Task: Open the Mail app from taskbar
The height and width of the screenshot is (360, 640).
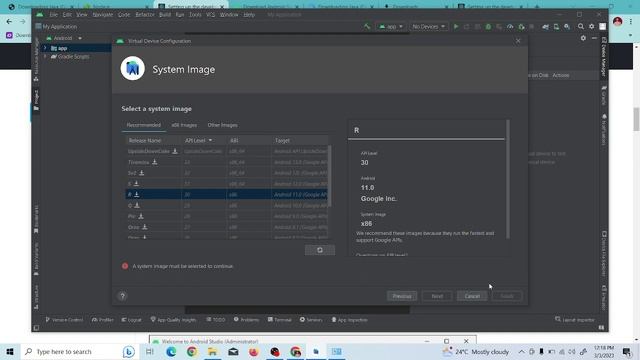Action: (233, 351)
